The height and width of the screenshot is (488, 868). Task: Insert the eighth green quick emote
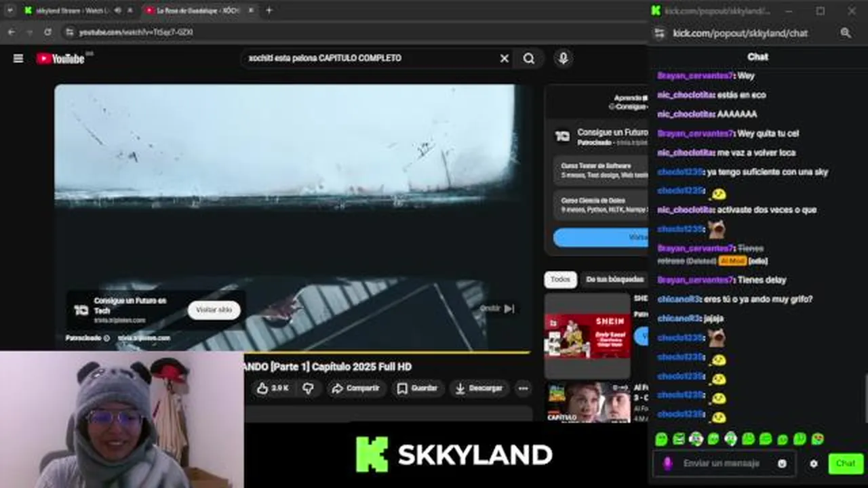(783, 439)
